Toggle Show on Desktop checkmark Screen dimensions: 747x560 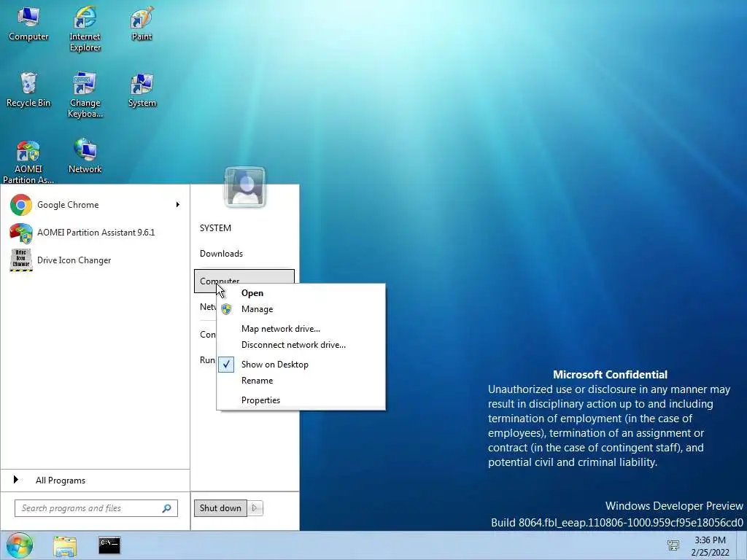tap(226, 365)
